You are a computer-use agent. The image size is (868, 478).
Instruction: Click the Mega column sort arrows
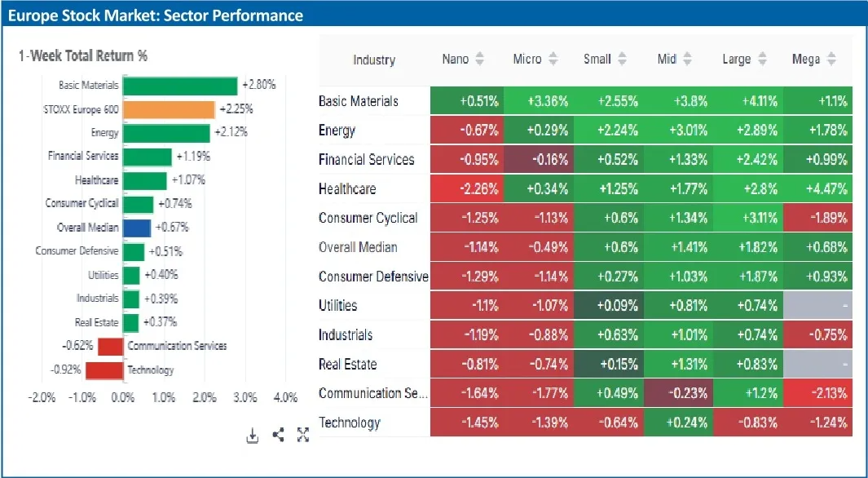click(x=831, y=60)
